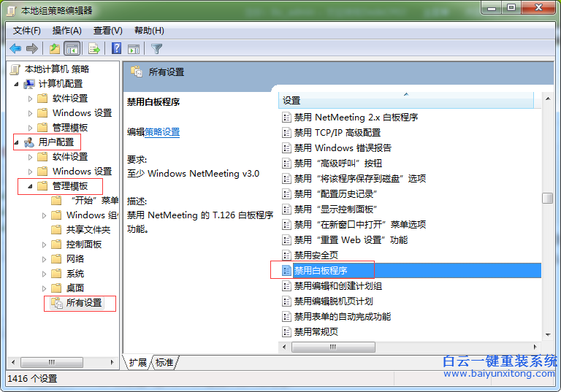
Task: Switch to the 扩展 tab
Action: (x=138, y=362)
